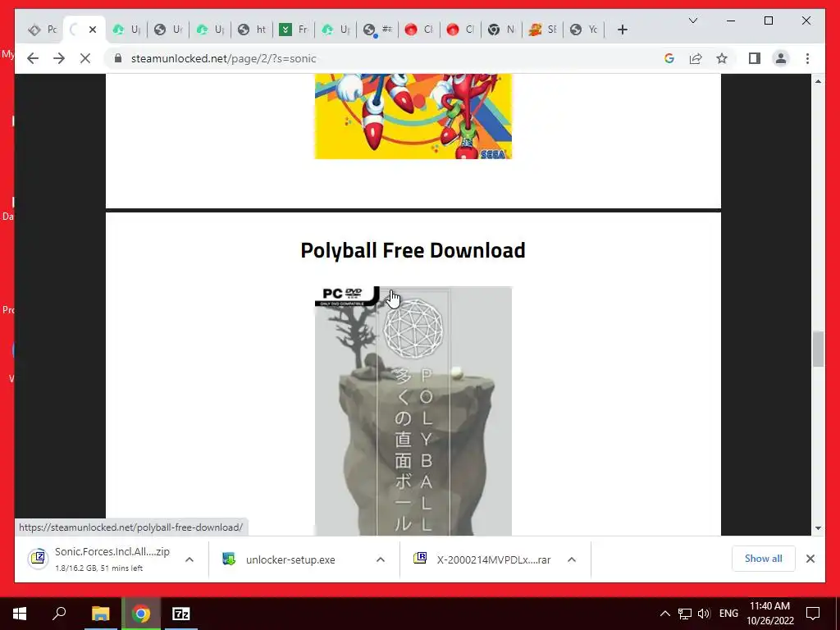Open File Explorer from the taskbar

point(100,614)
